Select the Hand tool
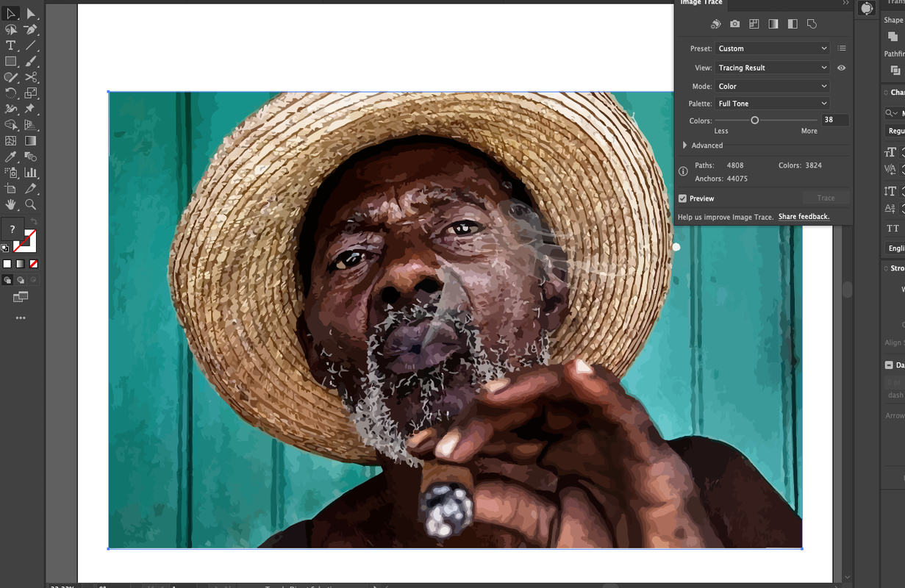This screenshot has width=905, height=588. (x=11, y=204)
